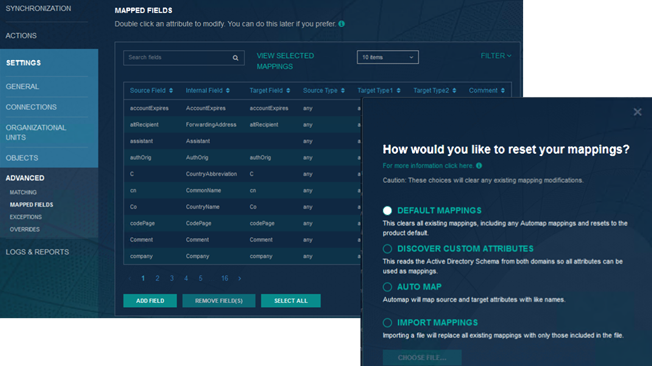This screenshot has height=366, width=652.
Task: Click the Select All button
Action: 291,301
